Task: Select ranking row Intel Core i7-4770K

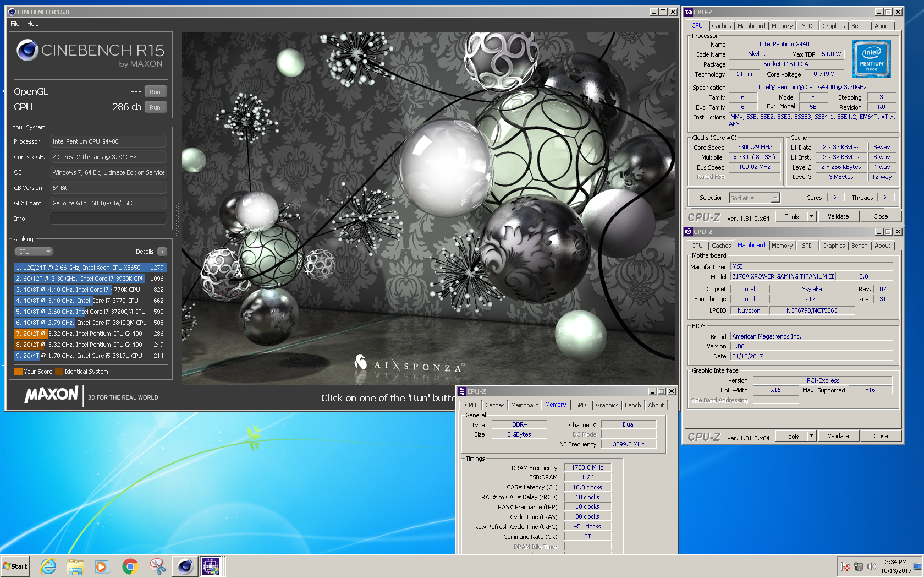Action: point(90,290)
